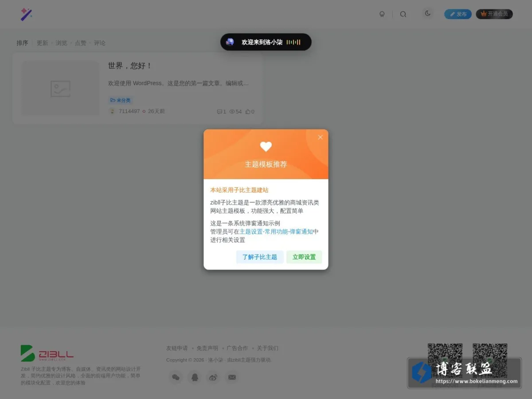Sort posts by 评论
The image size is (532, 399).
[100, 43]
